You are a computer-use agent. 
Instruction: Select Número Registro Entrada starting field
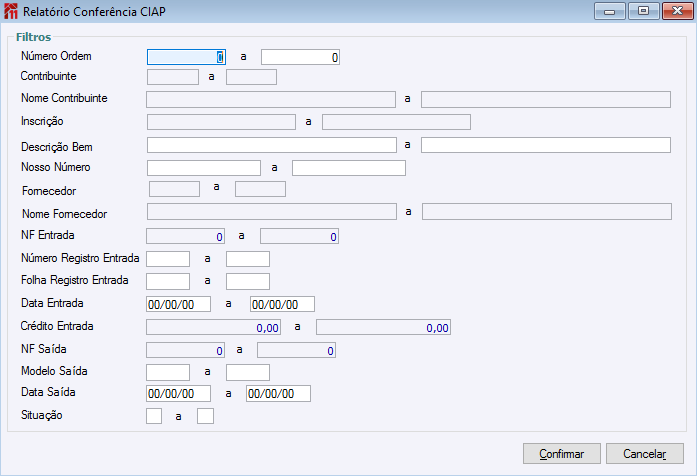tap(168, 259)
